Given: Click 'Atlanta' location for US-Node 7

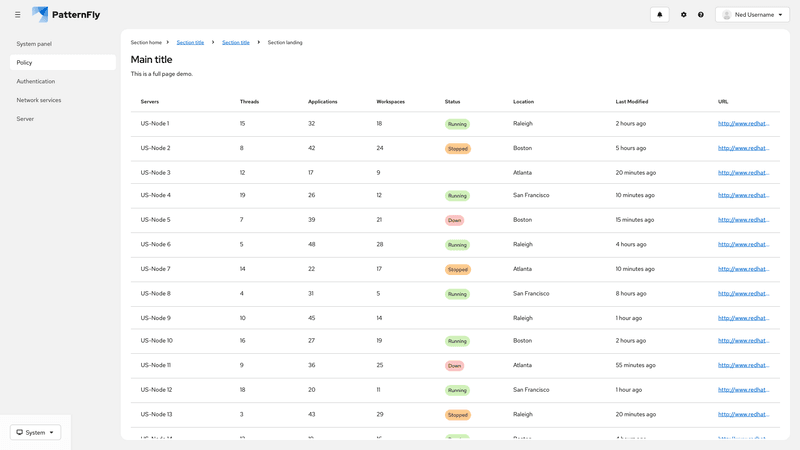Looking at the screenshot, I should (522, 269).
